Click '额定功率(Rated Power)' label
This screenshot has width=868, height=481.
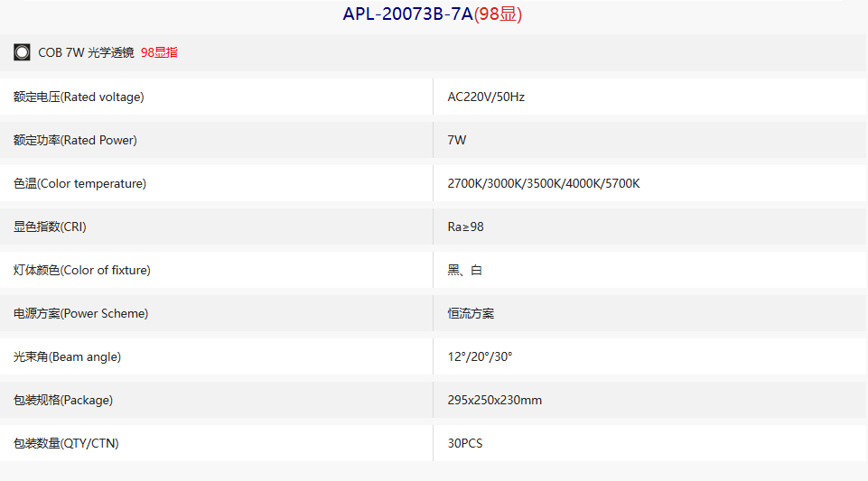click(x=75, y=141)
